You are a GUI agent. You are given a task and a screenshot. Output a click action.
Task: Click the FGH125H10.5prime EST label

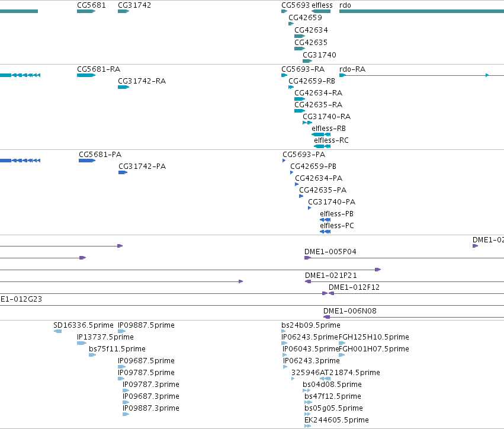coord(374,337)
